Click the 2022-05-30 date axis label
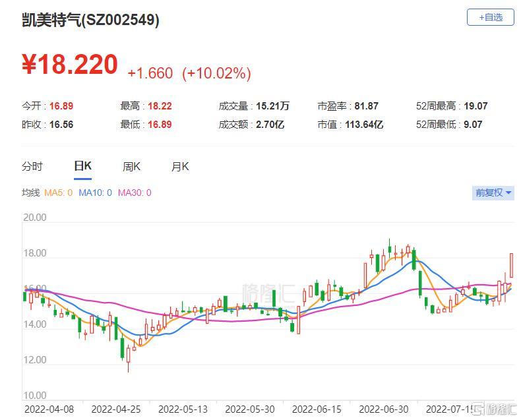The width and height of the screenshot is (521, 420). pyautogui.click(x=250, y=409)
